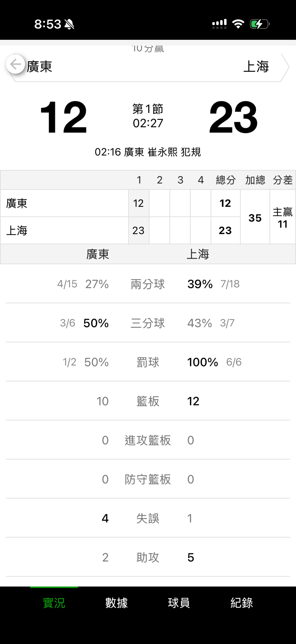296x644 pixels.
Task: Tap the back arrow button
Action: [x=15, y=65]
